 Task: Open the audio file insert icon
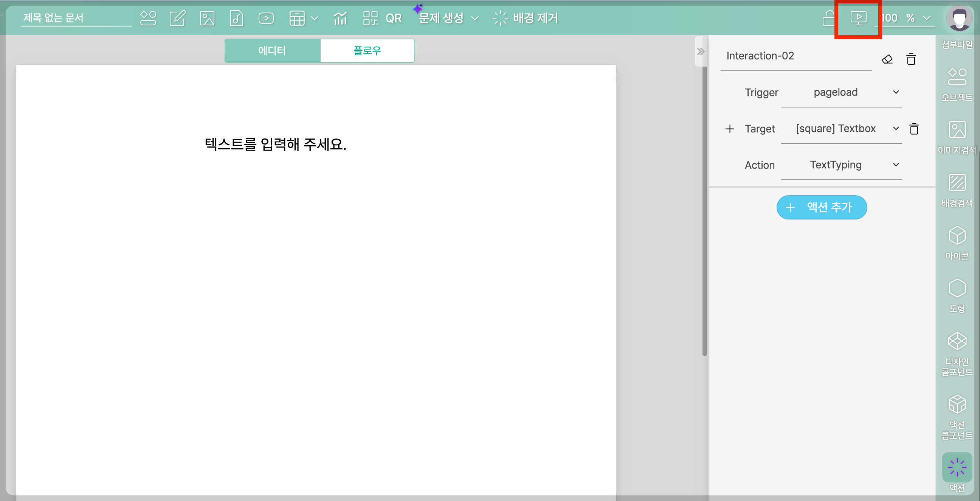(236, 18)
